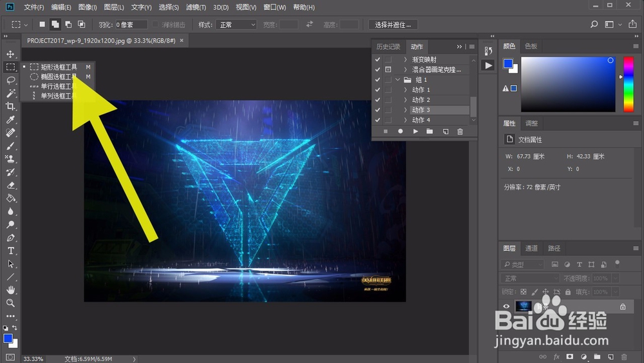This screenshot has height=363, width=644.
Task: Toggle the checkmark for 组 1
Action: pos(377,80)
